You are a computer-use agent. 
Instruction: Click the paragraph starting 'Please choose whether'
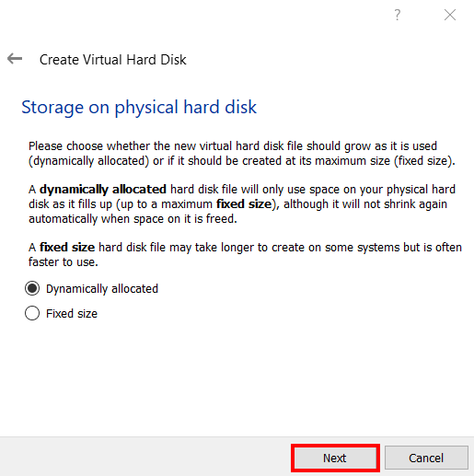242,154
